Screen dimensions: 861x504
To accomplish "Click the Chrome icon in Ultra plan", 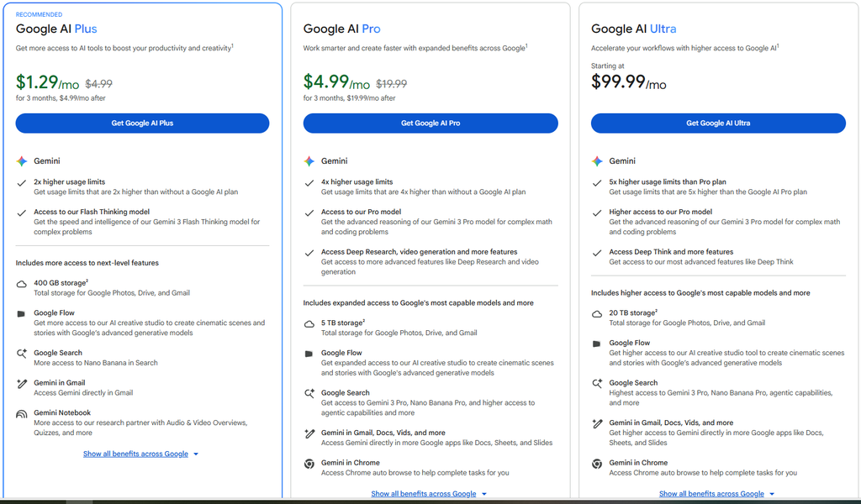I will click(x=597, y=464).
